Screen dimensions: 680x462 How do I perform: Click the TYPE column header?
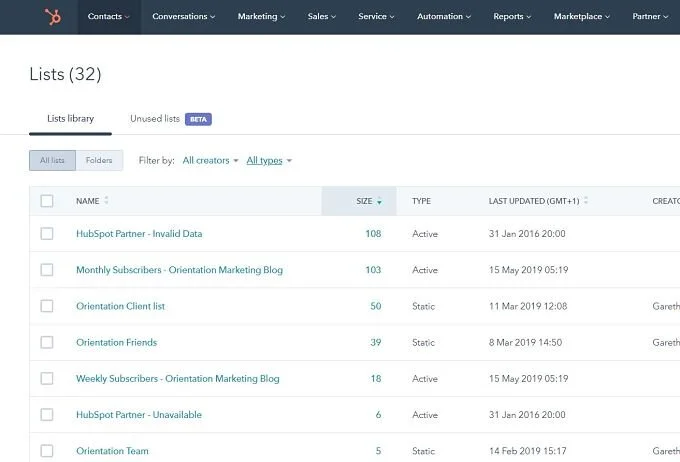pos(421,201)
